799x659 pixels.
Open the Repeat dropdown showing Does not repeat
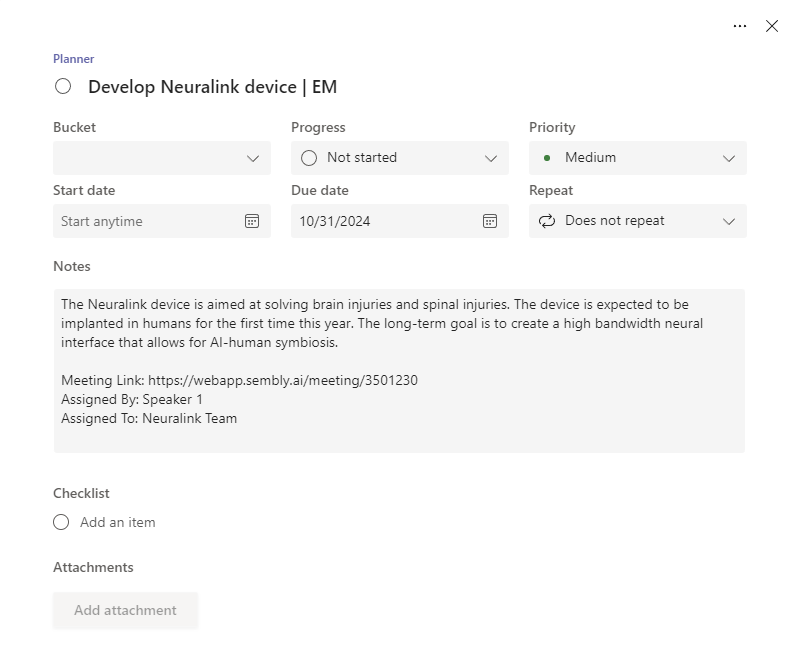click(x=637, y=221)
